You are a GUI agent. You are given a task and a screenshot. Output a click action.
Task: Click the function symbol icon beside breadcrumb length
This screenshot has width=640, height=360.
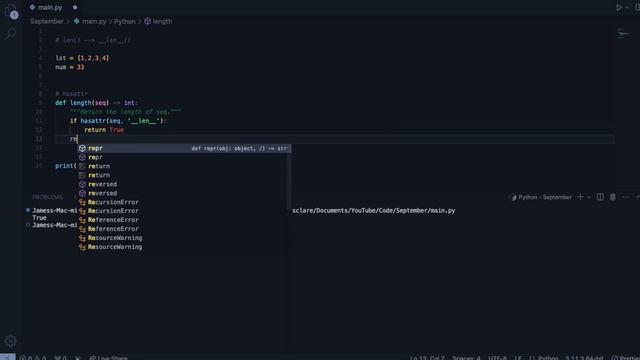[x=148, y=21]
